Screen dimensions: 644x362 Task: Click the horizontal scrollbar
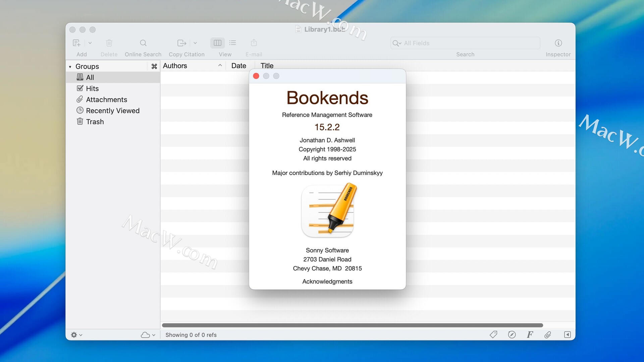pyautogui.click(x=352, y=325)
